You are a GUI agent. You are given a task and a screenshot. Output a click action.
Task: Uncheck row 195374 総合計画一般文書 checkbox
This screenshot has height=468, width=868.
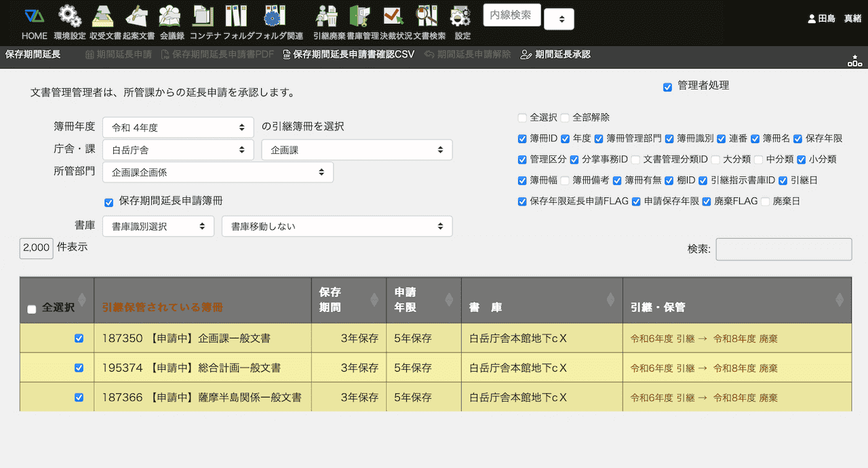[x=79, y=368]
